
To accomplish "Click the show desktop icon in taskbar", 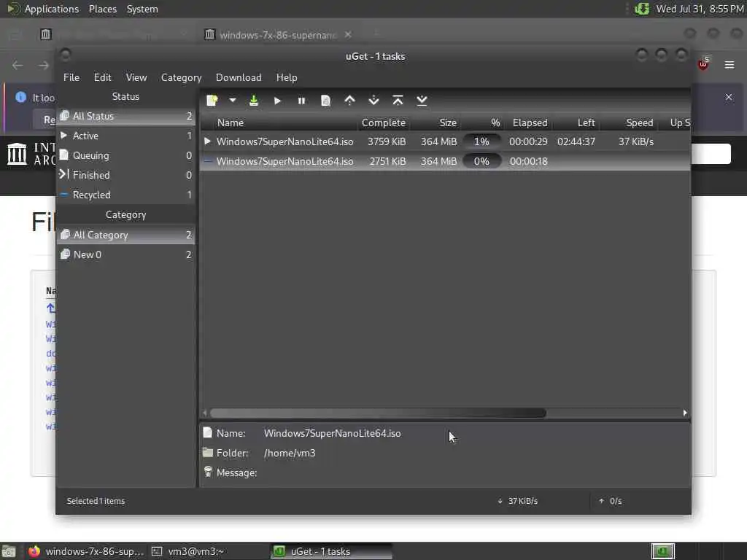I will (9, 551).
